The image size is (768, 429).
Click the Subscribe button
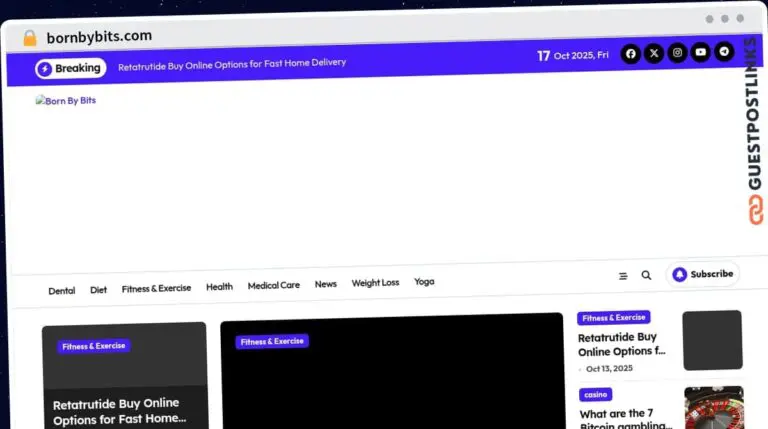[x=702, y=274]
